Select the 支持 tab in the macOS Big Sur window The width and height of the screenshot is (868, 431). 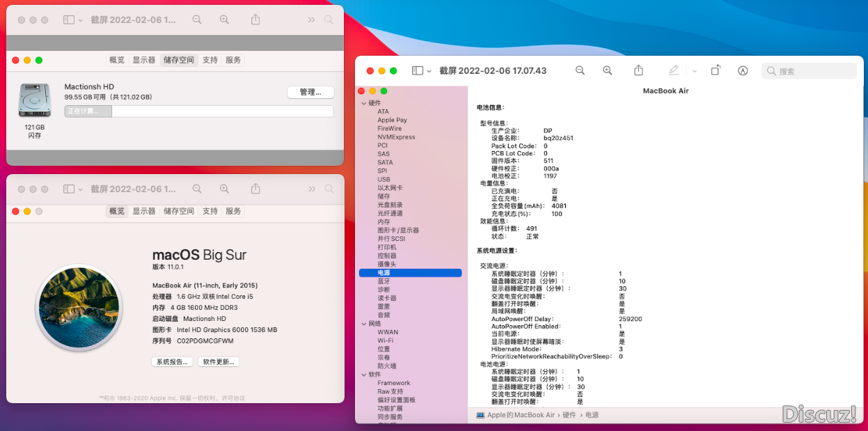[210, 212]
